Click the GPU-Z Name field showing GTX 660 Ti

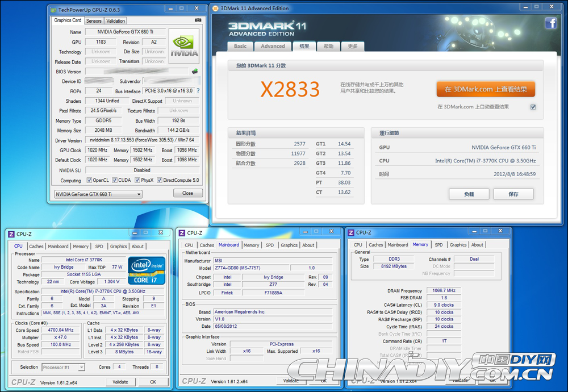pyautogui.click(x=126, y=32)
